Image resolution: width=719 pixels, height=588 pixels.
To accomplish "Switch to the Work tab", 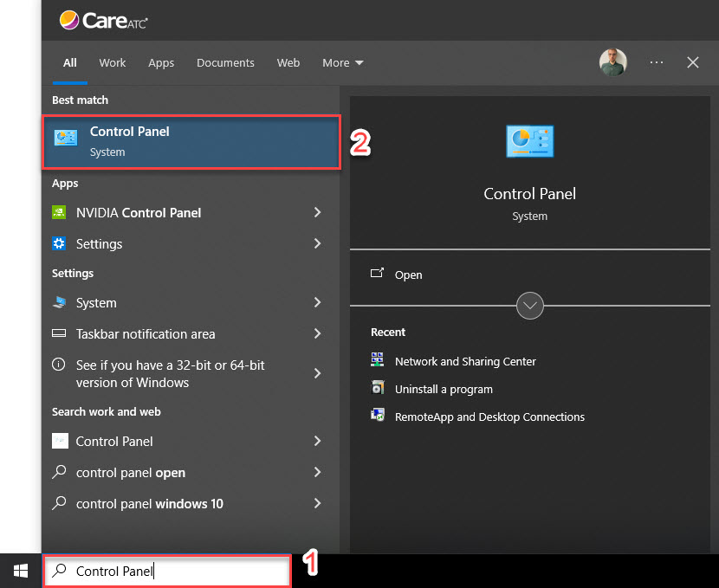I will click(x=113, y=63).
